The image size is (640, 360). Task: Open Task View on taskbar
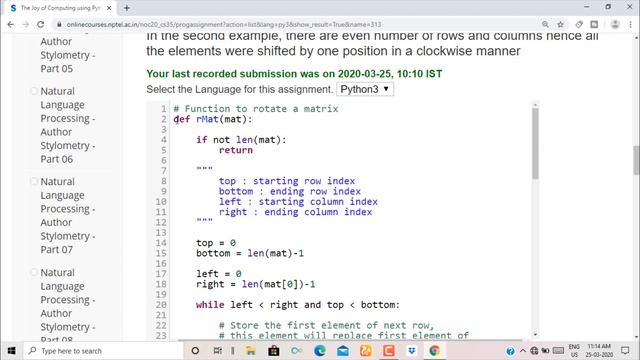pos(218,351)
